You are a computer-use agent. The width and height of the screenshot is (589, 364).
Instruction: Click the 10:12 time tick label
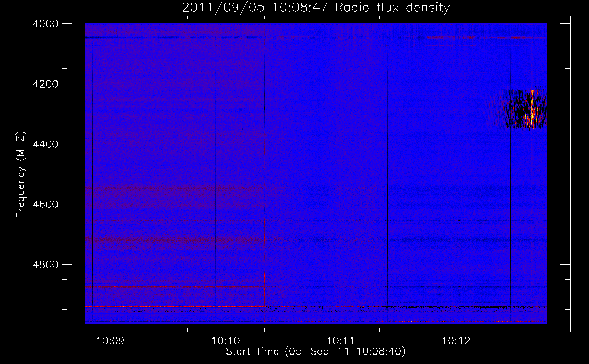[x=456, y=341]
